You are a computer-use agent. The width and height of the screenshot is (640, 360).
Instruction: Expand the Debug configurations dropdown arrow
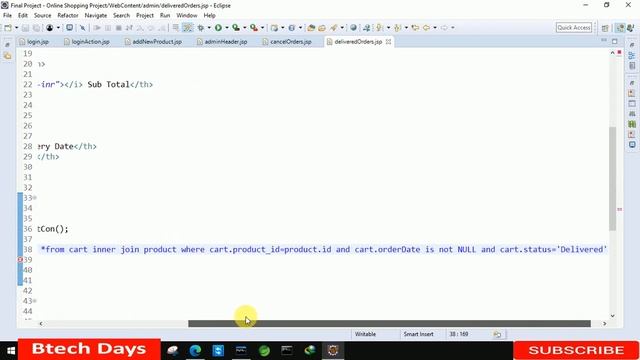209,28
